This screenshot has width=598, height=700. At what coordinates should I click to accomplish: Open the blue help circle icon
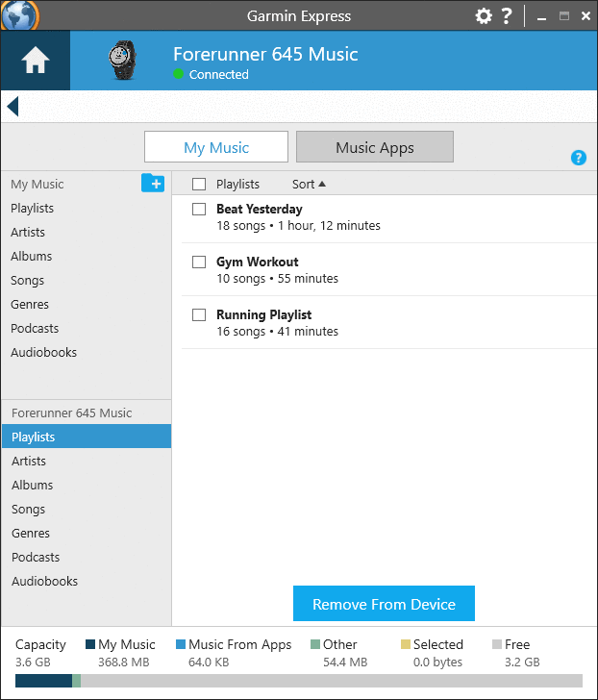(579, 158)
